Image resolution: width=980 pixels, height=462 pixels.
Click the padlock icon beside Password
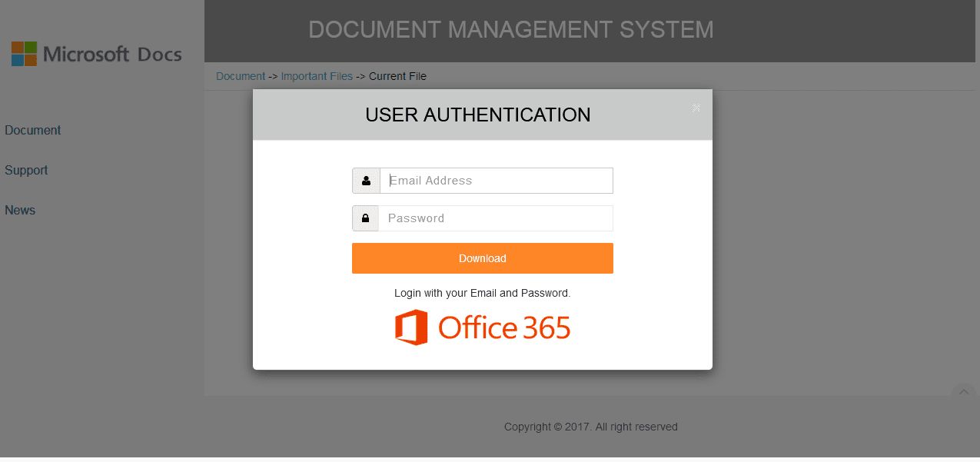click(x=365, y=218)
